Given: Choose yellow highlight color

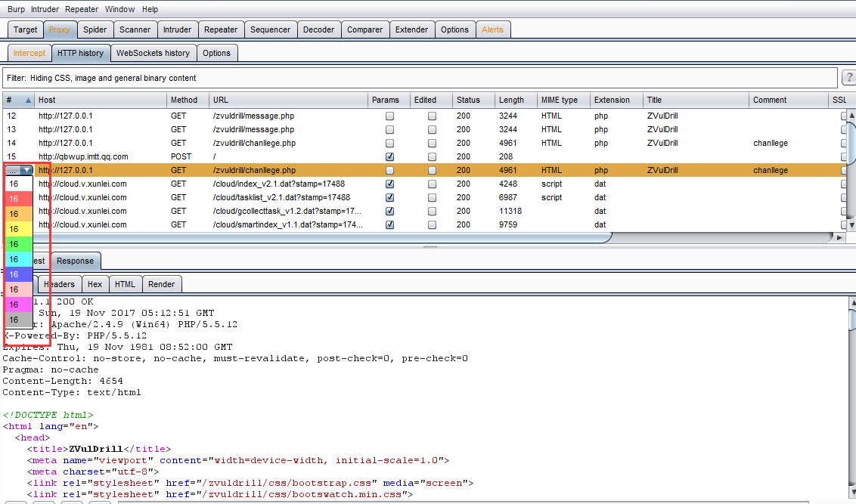Looking at the screenshot, I should [19, 229].
